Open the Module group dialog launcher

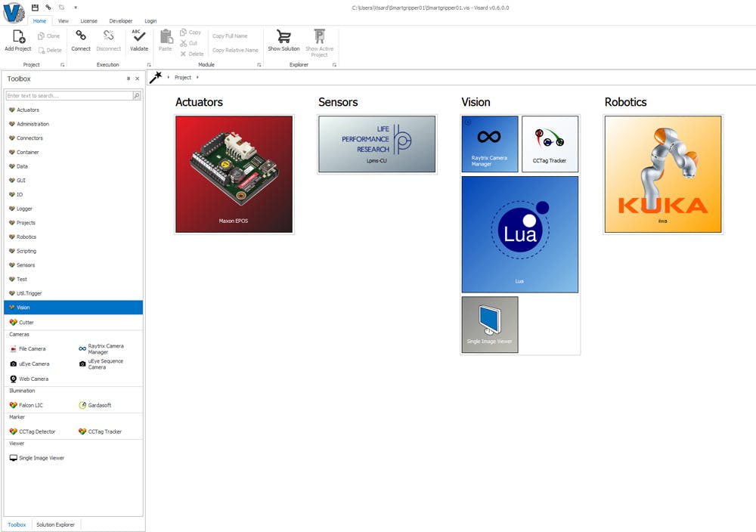coord(259,64)
